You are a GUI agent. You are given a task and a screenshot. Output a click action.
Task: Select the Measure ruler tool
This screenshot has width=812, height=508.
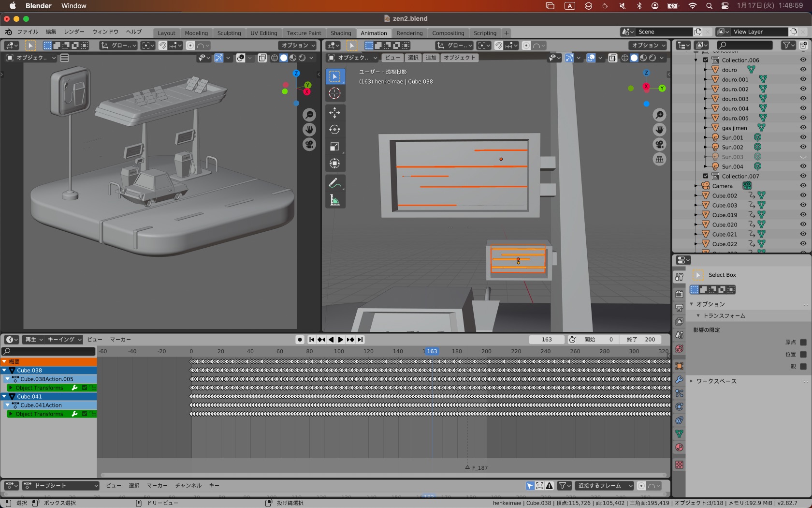[334, 200]
